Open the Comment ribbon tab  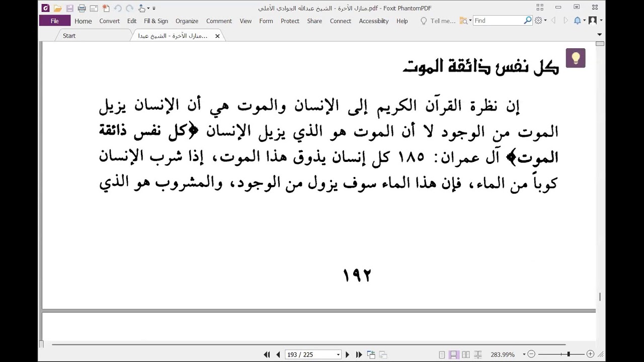pyautogui.click(x=219, y=21)
